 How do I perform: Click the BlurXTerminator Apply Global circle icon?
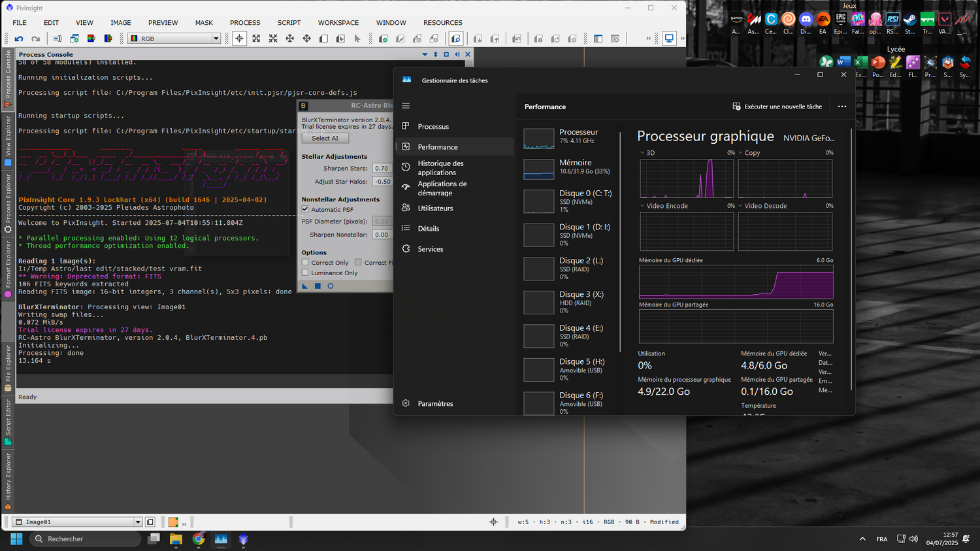pyautogui.click(x=331, y=286)
